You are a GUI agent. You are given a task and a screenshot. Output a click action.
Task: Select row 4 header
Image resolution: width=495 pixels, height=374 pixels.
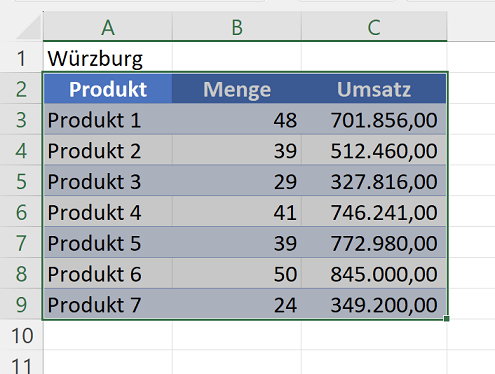click(x=21, y=150)
